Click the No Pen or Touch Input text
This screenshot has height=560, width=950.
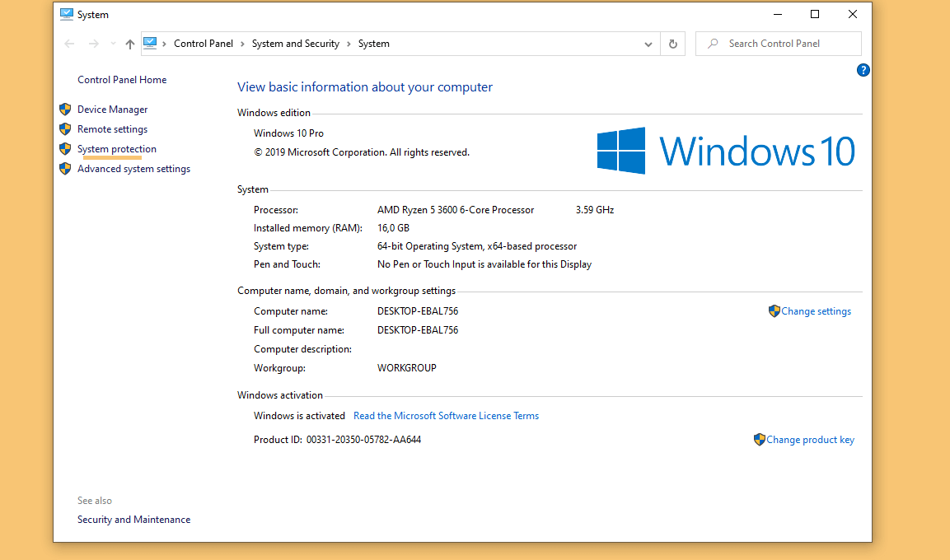(484, 264)
